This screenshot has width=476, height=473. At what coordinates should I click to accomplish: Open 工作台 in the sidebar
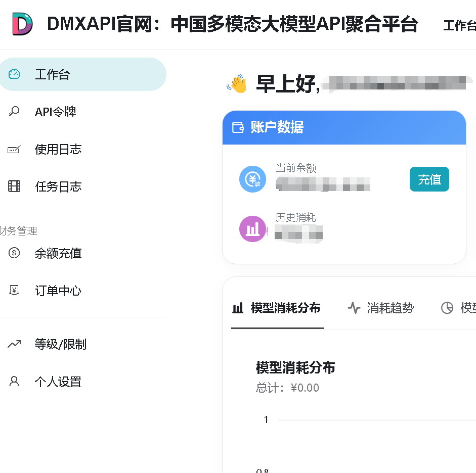point(83,74)
